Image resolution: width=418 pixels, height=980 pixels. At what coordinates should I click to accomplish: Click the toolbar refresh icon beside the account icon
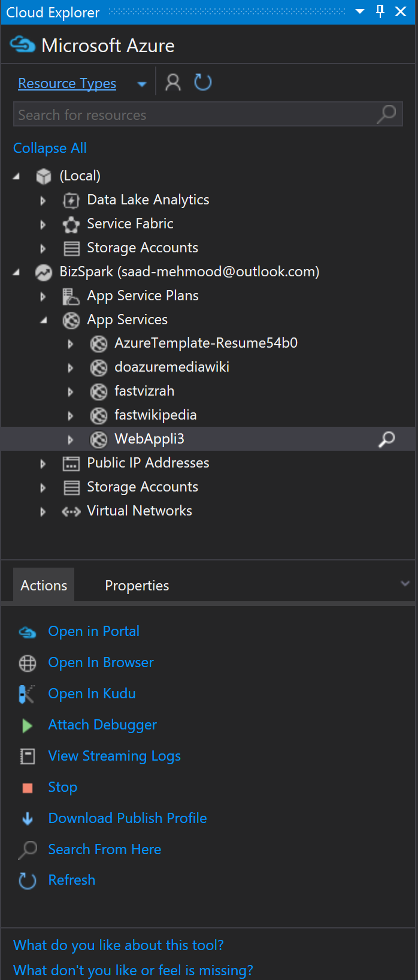203,83
